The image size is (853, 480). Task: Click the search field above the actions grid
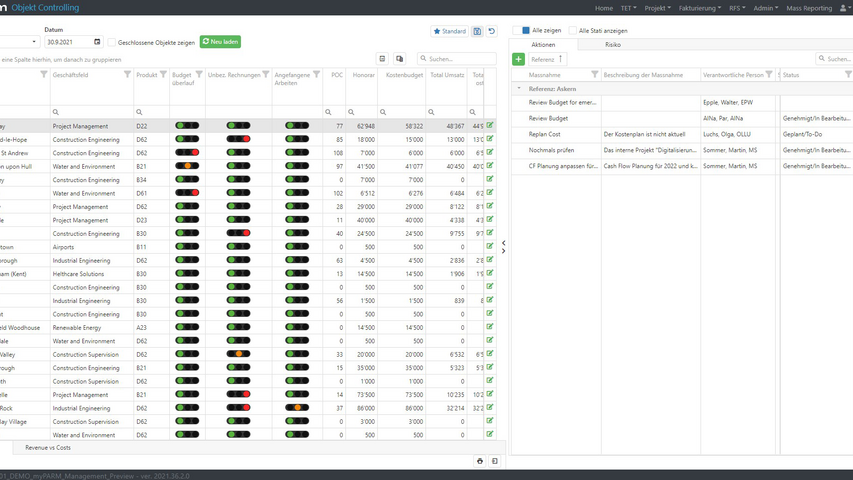click(x=837, y=60)
